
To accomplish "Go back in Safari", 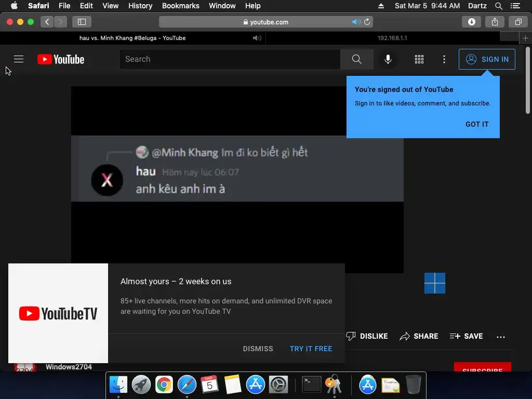I will pos(47,22).
